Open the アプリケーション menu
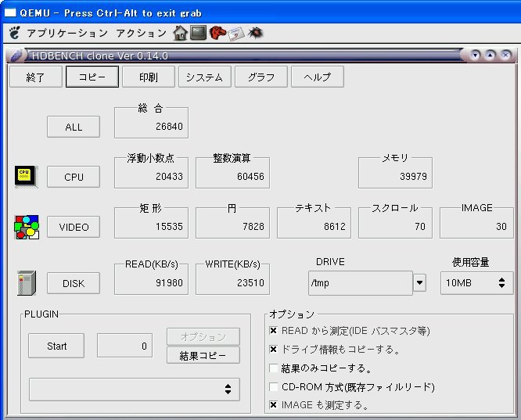 (x=67, y=33)
